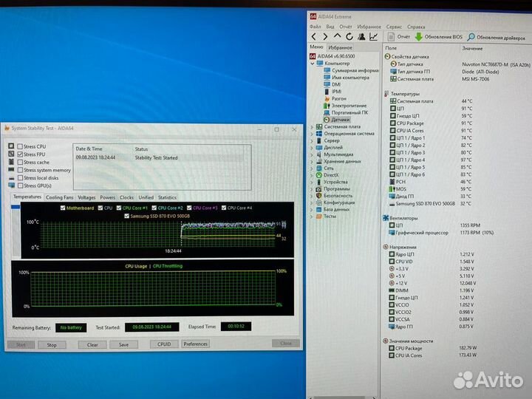
Task: Enable the Stress cache checkbox
Action: pyautogui.click(x=20, y=162)
